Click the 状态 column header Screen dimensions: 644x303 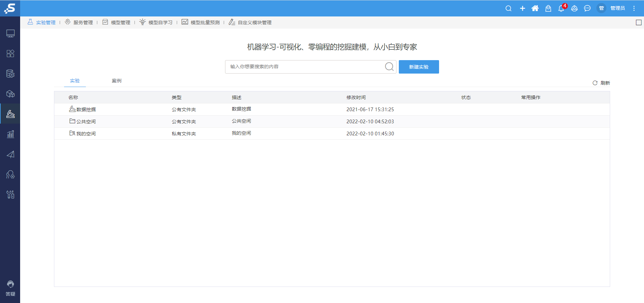tap(466, 97)
